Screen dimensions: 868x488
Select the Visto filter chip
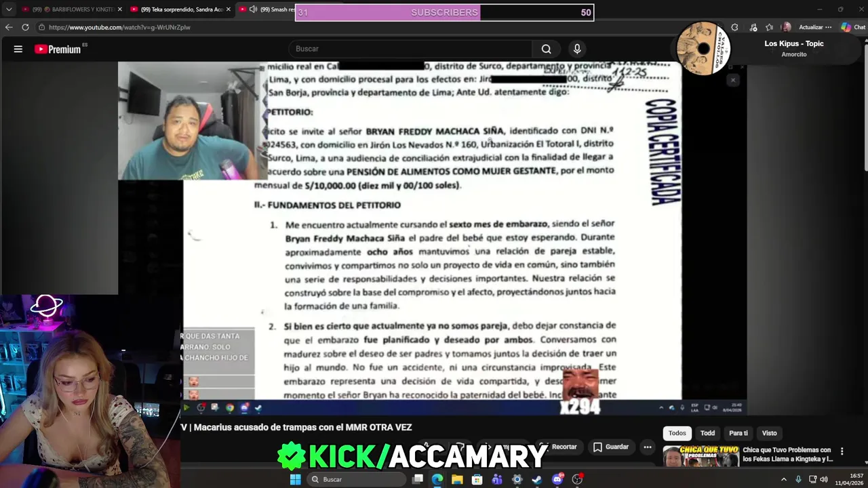[x=769, y=433]
